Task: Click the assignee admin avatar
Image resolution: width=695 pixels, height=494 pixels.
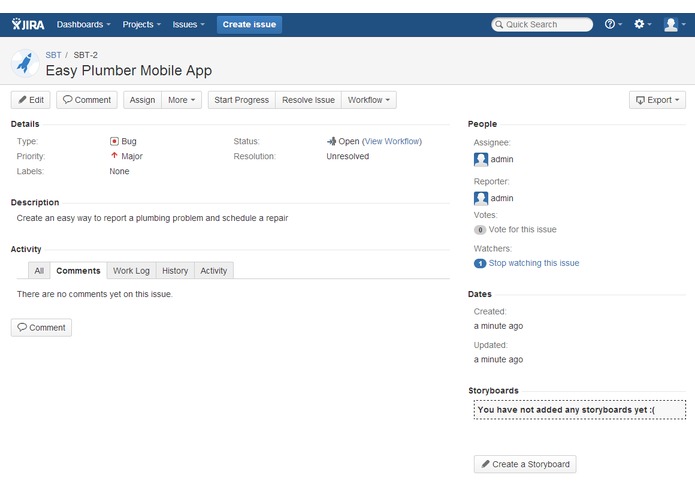Action: [x=481, y=159]
